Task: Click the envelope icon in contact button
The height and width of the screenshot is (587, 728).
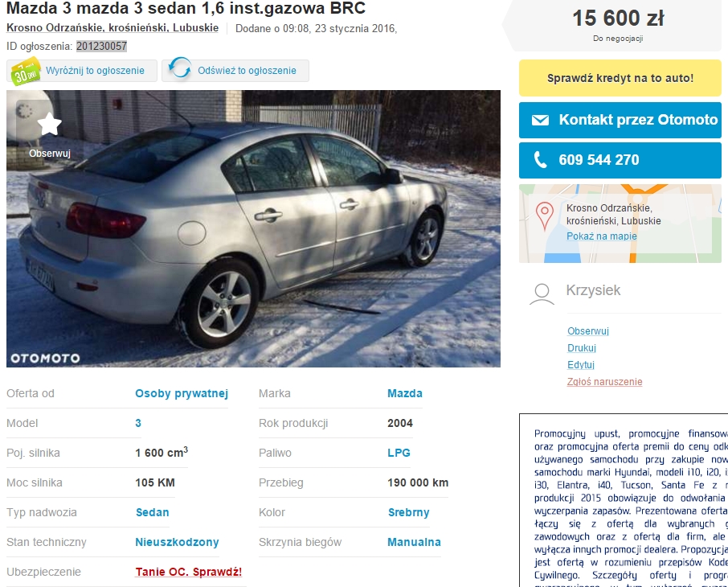Action: [x=540, y=121]
